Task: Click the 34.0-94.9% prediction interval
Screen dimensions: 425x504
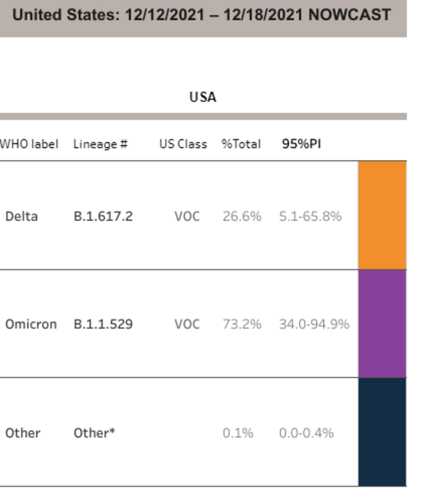Action: click(314, 324)
